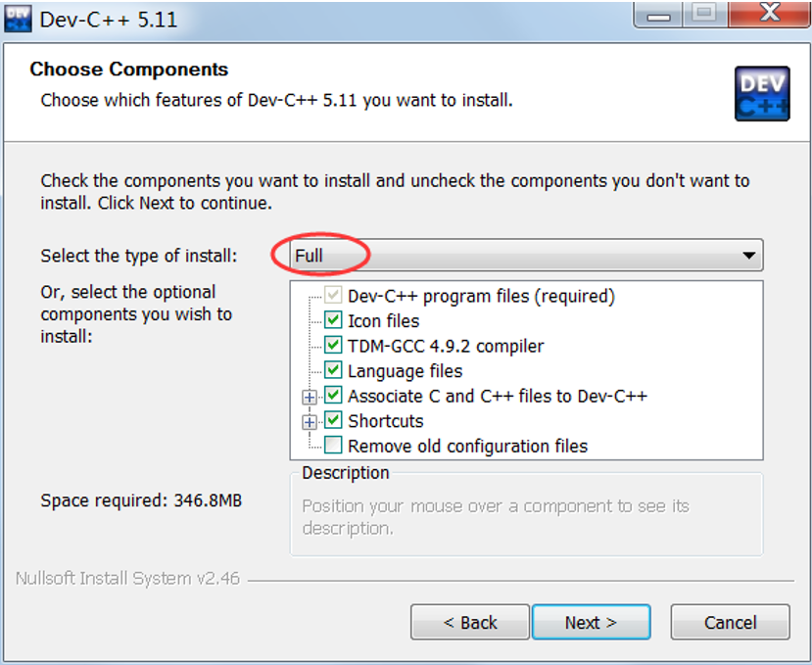The width and height of the screenshot is (812, 665).
Task: Click the Dev-C++ logo in header
Action: point(761,94)
